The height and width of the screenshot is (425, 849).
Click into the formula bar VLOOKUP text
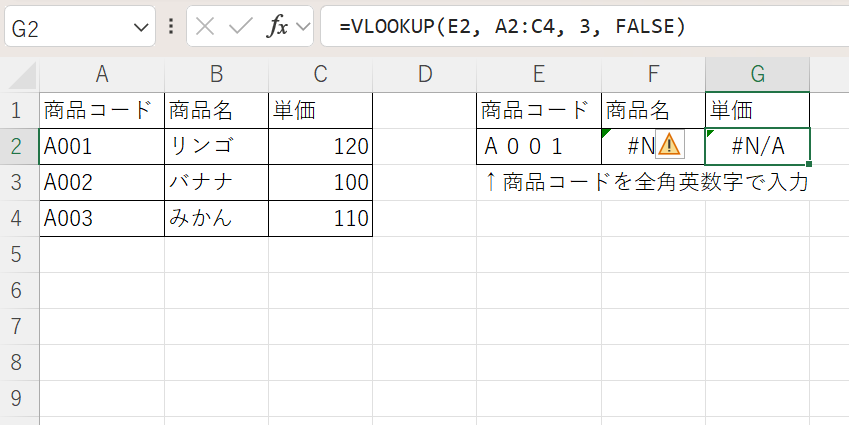click(x=512, y=27)
